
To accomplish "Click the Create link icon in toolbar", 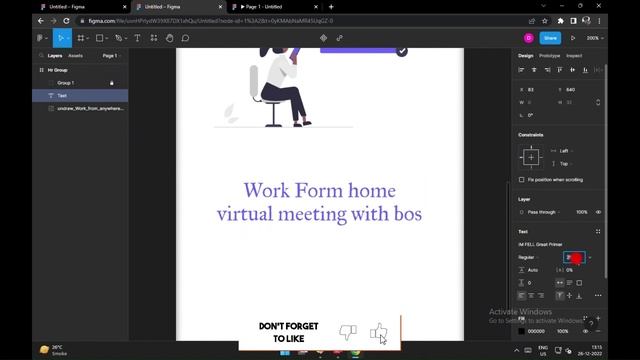I will pos(340,38).
